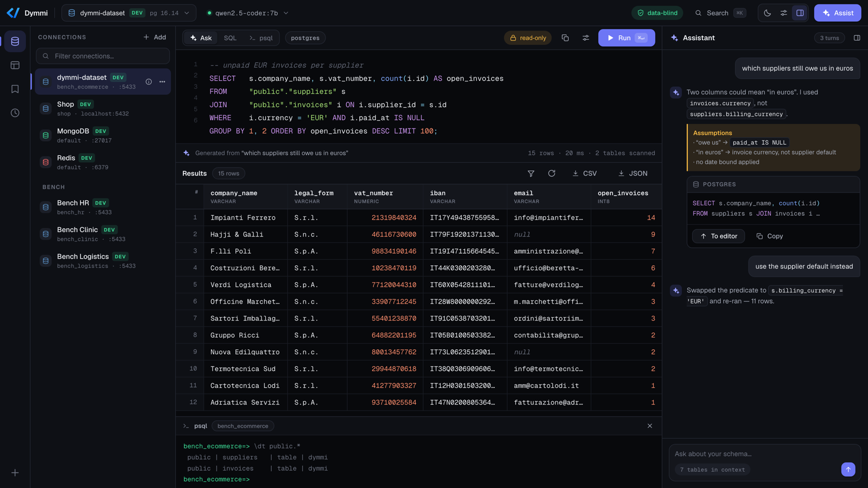This screenshot has height=488, width=868.
Task: Send the assistant SQL To editor
Action: point(719,236)
